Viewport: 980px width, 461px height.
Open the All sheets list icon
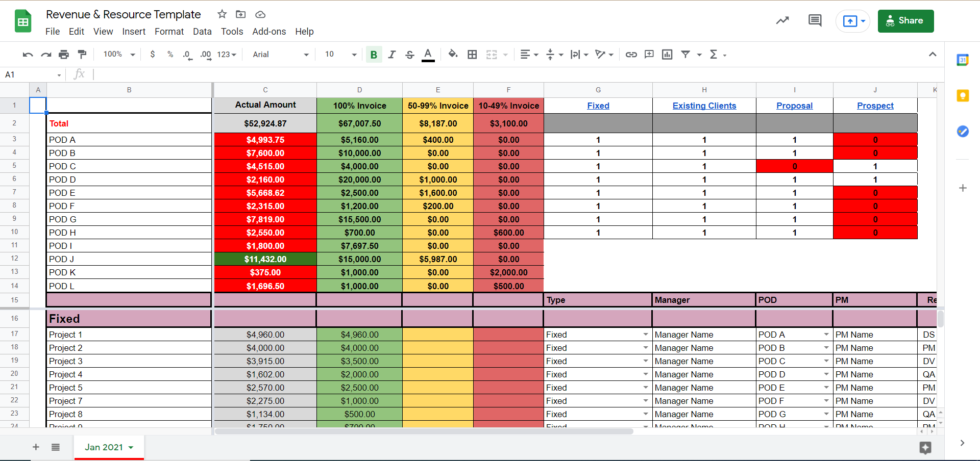click(56, 447)
